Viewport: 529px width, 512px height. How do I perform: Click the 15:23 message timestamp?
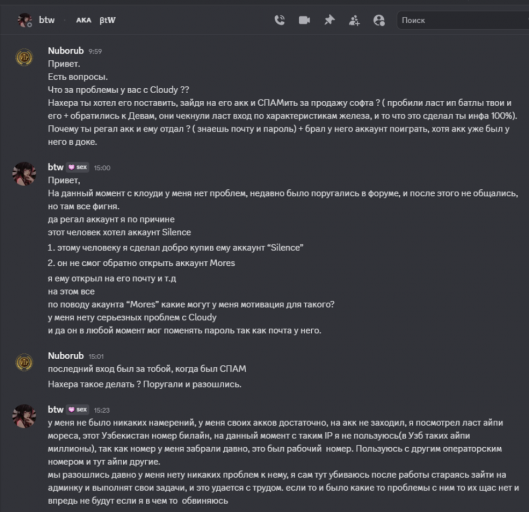[102, 410]
